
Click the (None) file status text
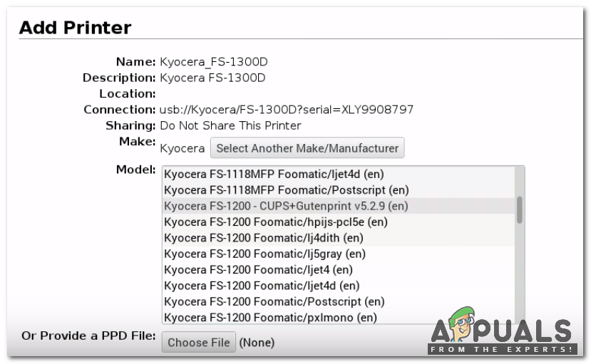click(x=257, y=343)
